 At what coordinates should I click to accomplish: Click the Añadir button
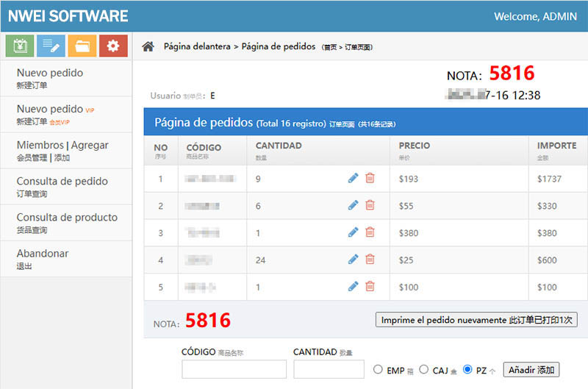point(531,370)
